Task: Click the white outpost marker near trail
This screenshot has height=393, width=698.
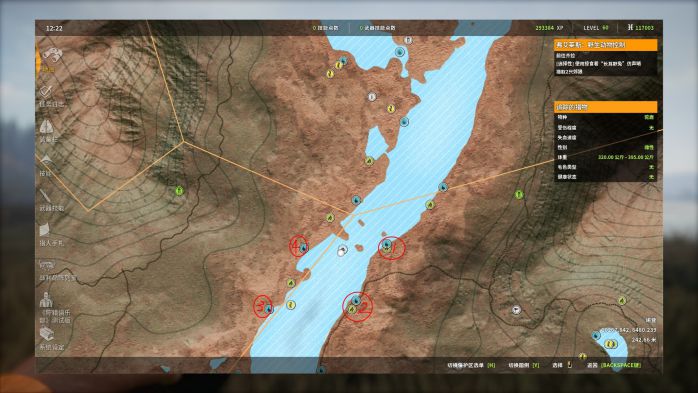Action: click(x=516, y=310)
